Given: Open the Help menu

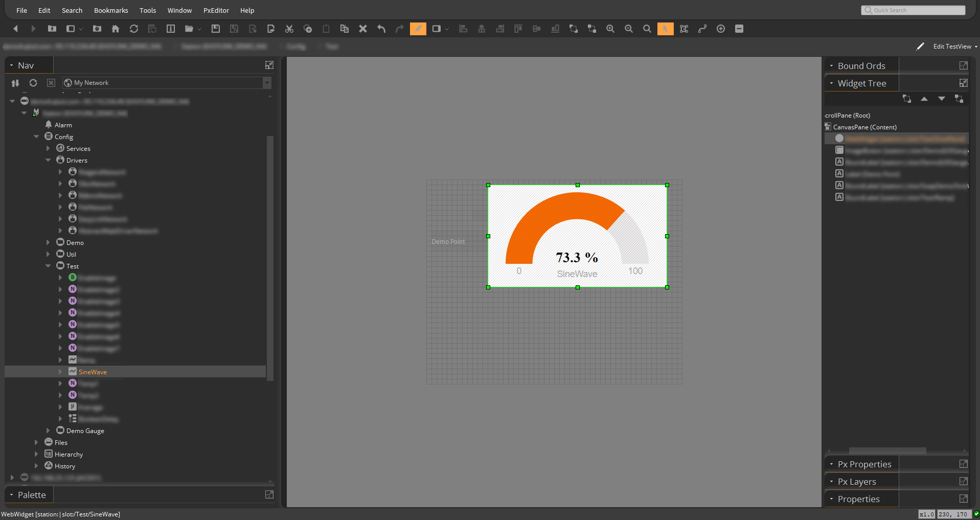Looking at the screenshot, I should pos(247,10).
